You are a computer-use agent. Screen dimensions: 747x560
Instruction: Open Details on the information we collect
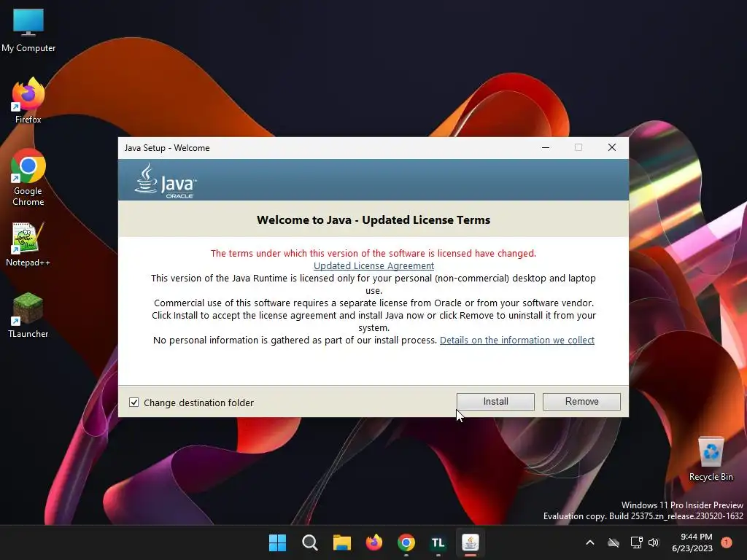[517, 340]
